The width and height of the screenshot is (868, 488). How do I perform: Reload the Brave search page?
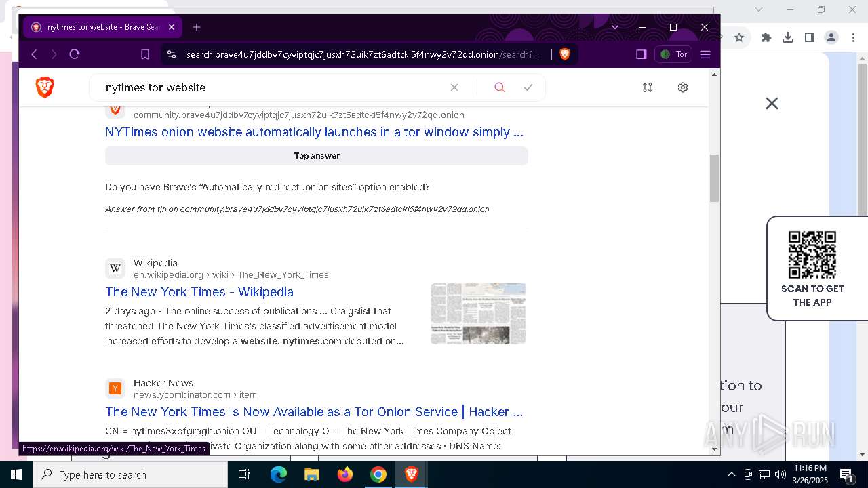(x=75, y=54)
